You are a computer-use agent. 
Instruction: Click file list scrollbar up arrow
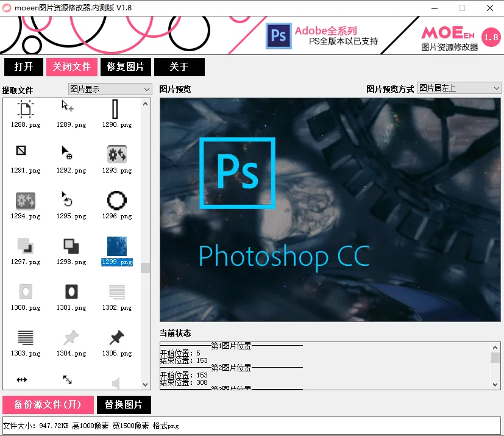click(x=145, y=104)
